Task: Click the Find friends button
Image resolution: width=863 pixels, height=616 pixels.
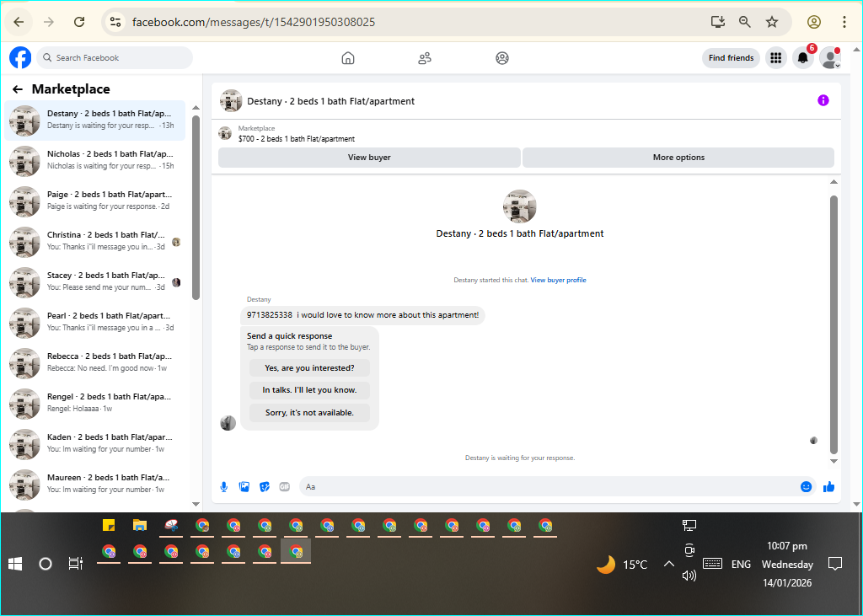Action: (x=731, y=58)
